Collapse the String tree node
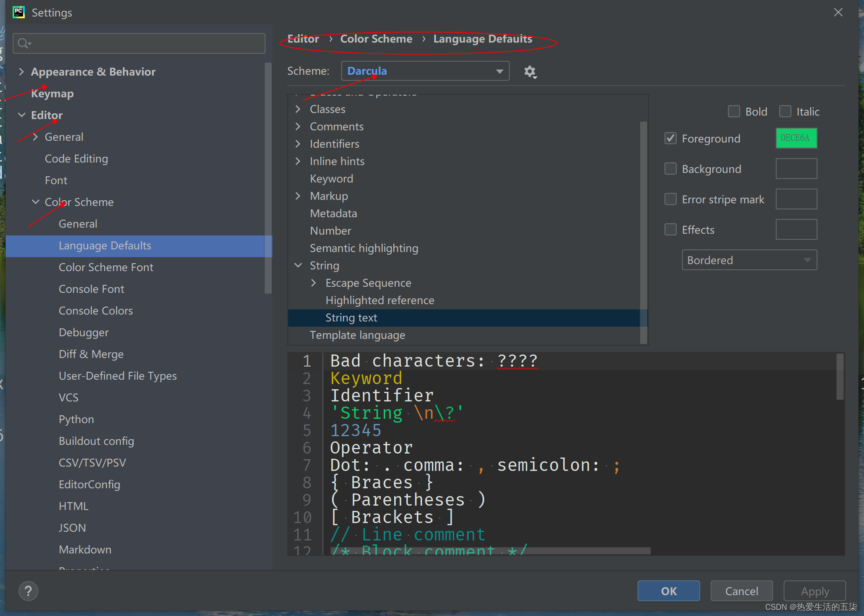This screenshot has height=616, width=864. 298,265
